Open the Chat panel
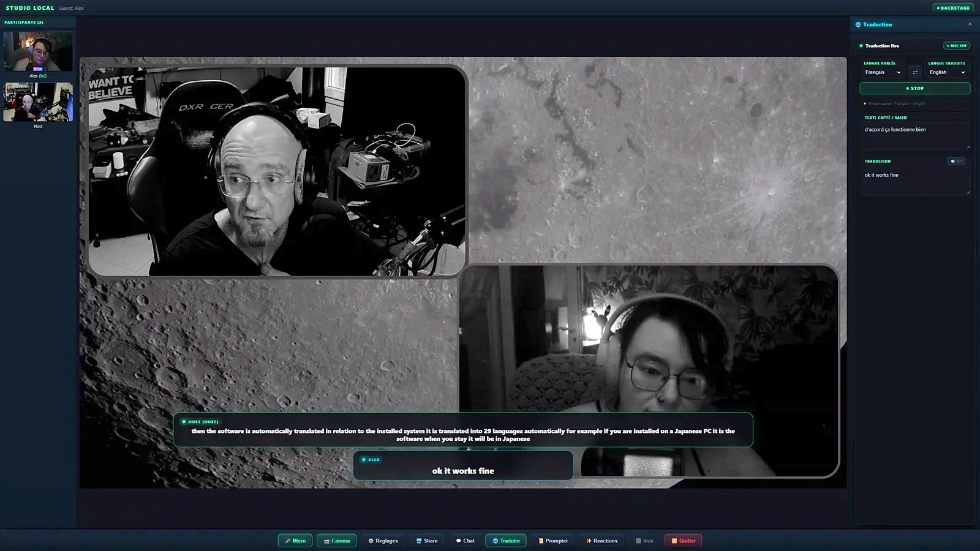 pyautogui.click(x=465, y=541)
